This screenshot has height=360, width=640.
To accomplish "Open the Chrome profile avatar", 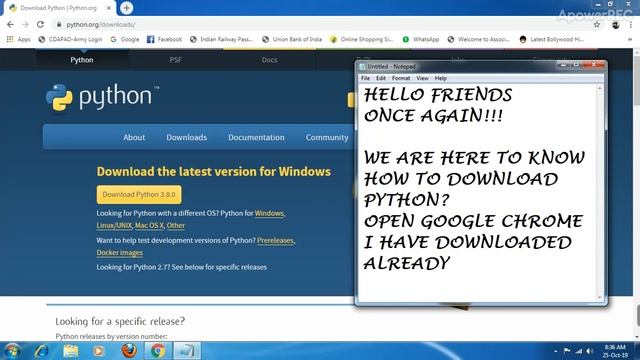I will (616, 25).
